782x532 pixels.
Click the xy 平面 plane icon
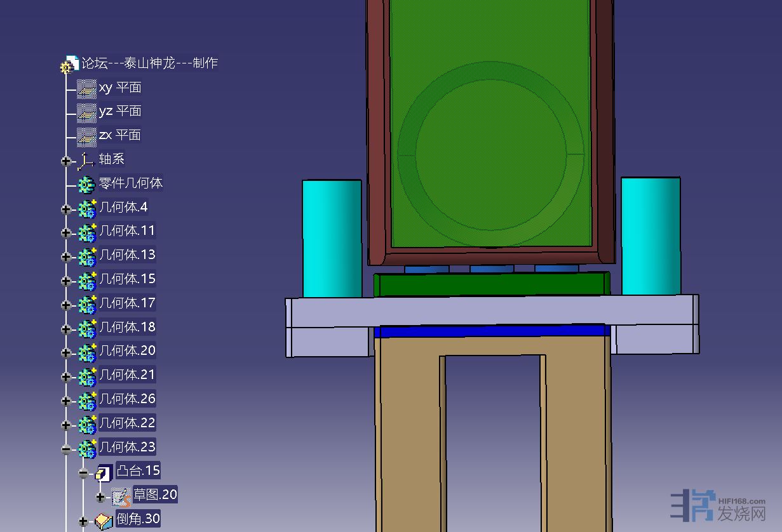(x=86, y=88)
